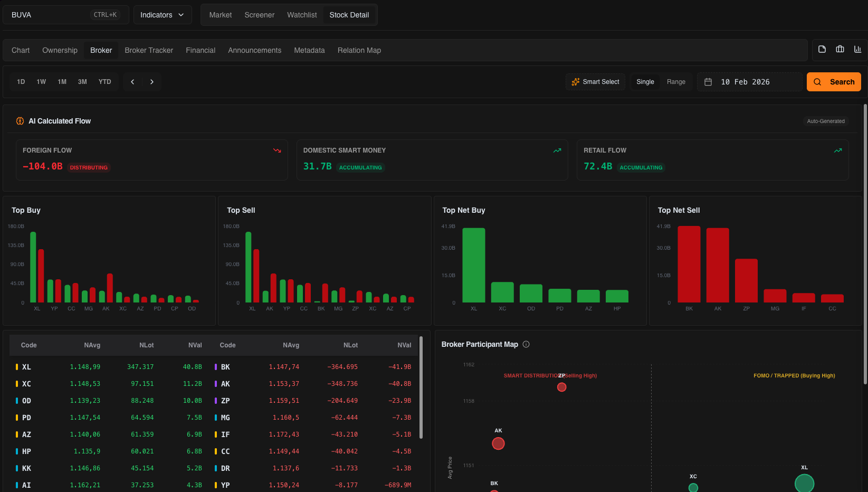Open the Indicators dropdown
This screenshot has height=492, width=868.
(x=162, y=15)
